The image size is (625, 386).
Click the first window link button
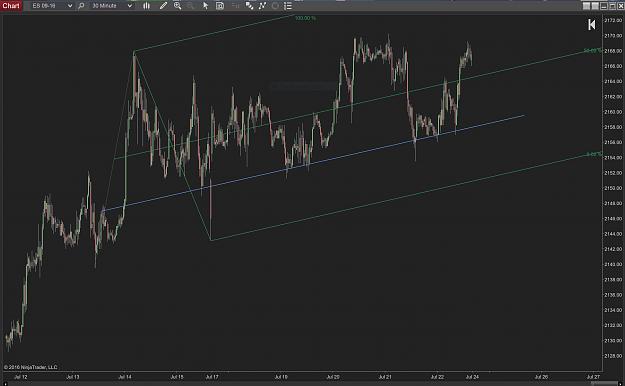pyautogui.click(x=586, y=6)
